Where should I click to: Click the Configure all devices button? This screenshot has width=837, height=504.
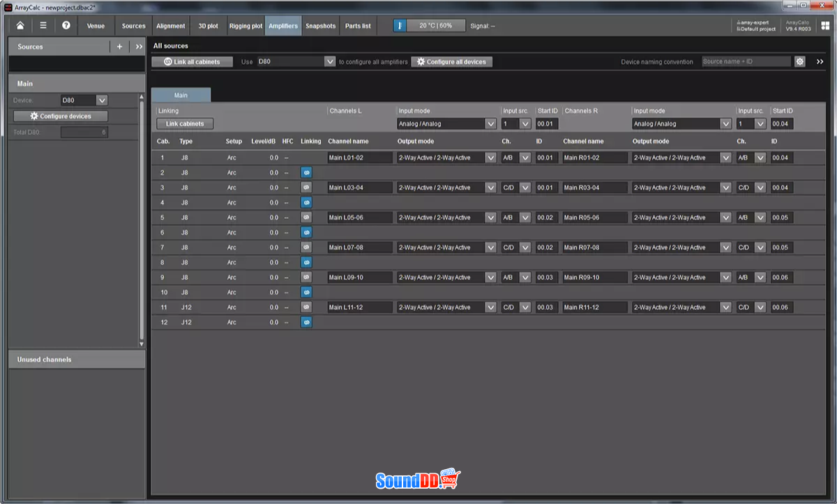point(452,61)
